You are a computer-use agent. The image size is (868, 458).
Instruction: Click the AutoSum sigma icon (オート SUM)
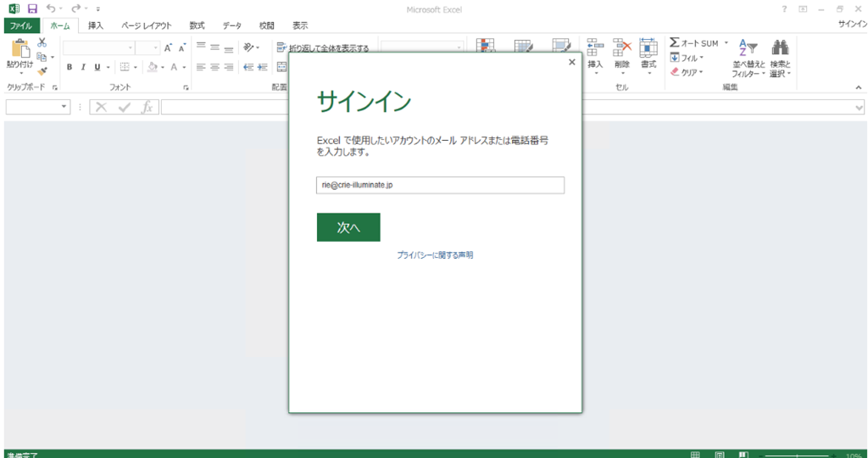point(674,42)
